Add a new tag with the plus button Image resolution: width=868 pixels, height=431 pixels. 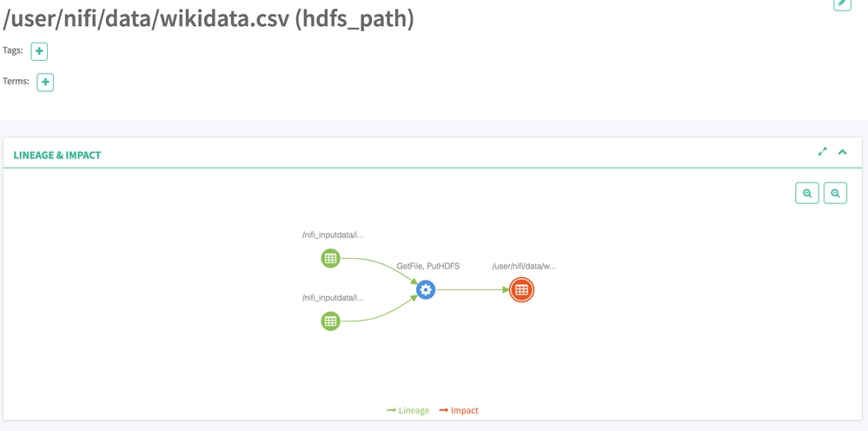click(39, 51)
